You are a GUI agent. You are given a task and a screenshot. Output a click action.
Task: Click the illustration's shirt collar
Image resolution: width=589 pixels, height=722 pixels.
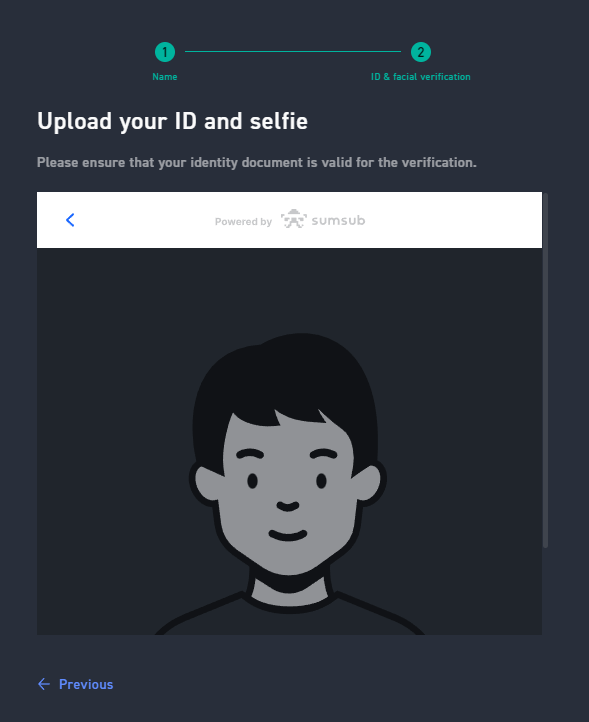point(289,599)
